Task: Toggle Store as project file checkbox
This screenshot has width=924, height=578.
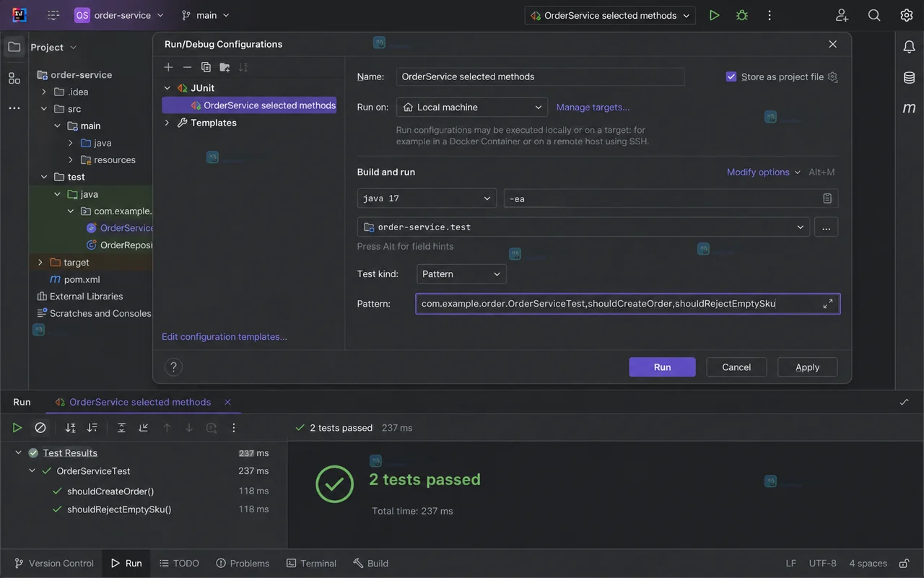Action: click(731, 76)
